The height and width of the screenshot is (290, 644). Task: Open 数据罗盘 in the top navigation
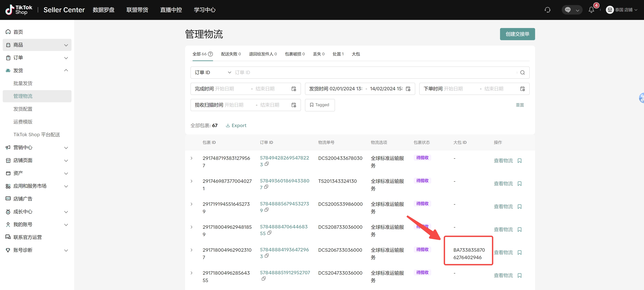tap(104, 10)
